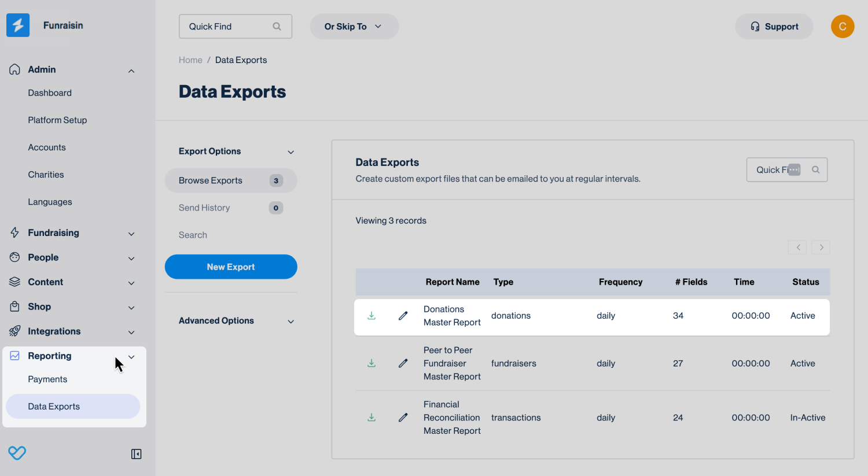Click the Status column header
868x476 pixels.
[806, 282]
